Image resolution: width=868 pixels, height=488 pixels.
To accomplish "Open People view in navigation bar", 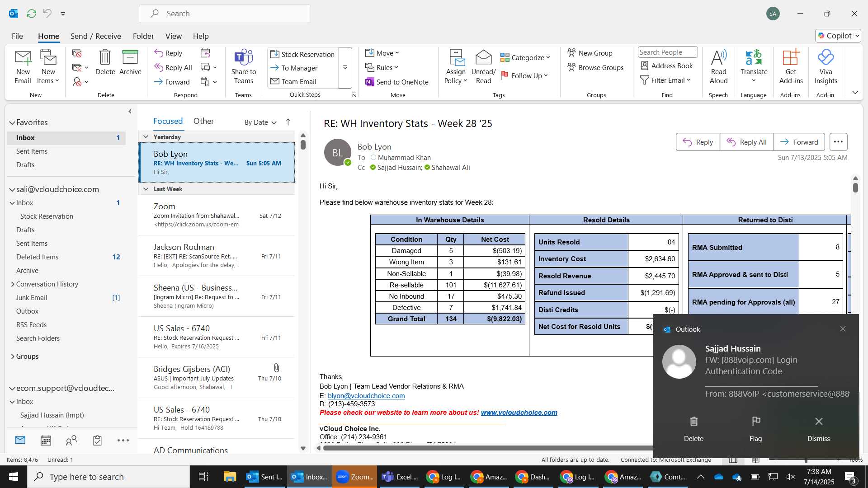I will click(x=71, y=440).
